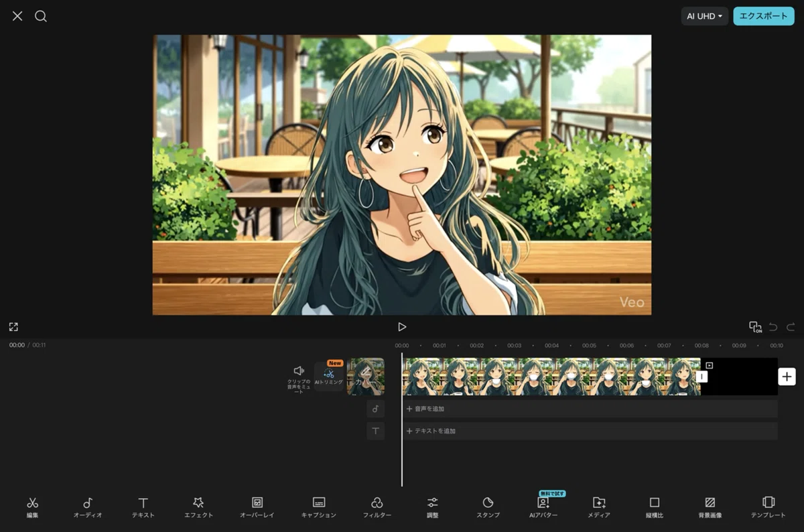The image size is (804, 532).
Task: Open the メディア tool
Action: [x=599, y=508]
